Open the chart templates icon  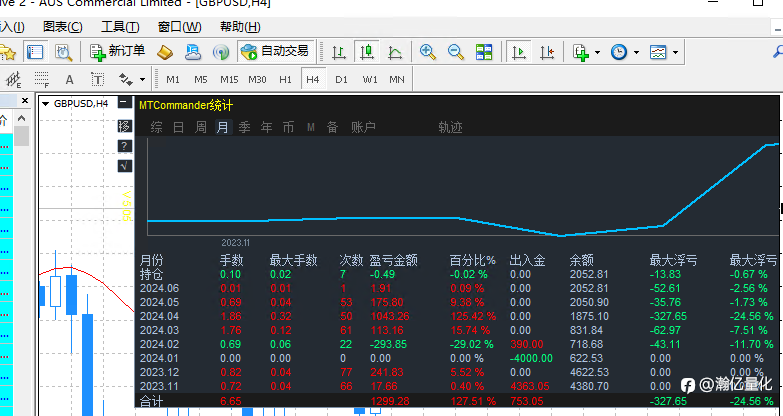(658, 51)
